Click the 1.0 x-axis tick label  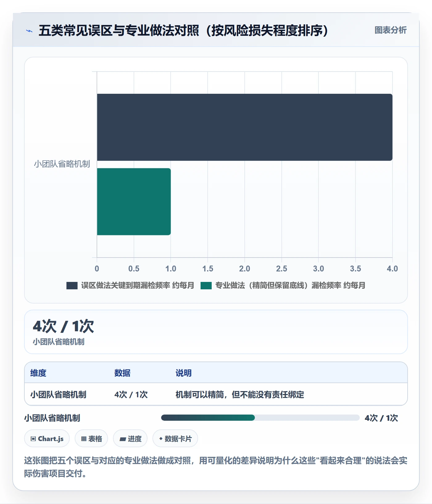point(171,269)
